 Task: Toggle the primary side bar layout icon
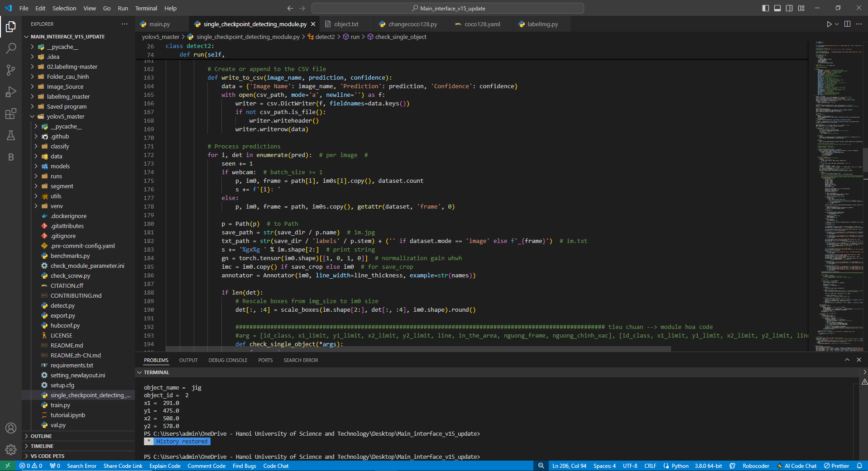pyautogui.click(x=766, y=8)
